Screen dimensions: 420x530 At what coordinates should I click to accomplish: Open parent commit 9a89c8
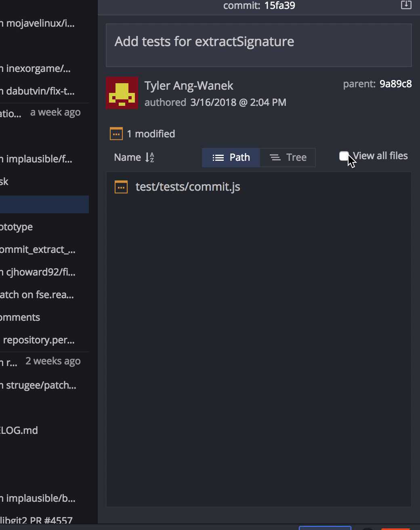(x=395, y=84)
